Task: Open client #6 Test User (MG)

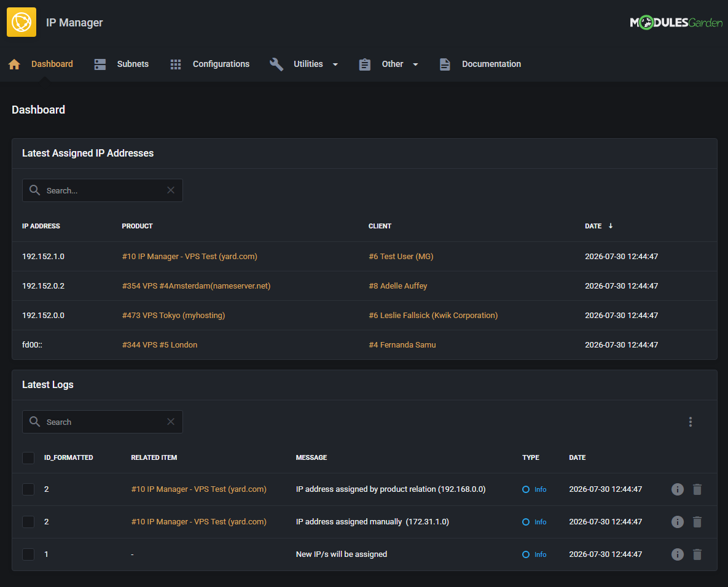Action: (x=401, y=256)
